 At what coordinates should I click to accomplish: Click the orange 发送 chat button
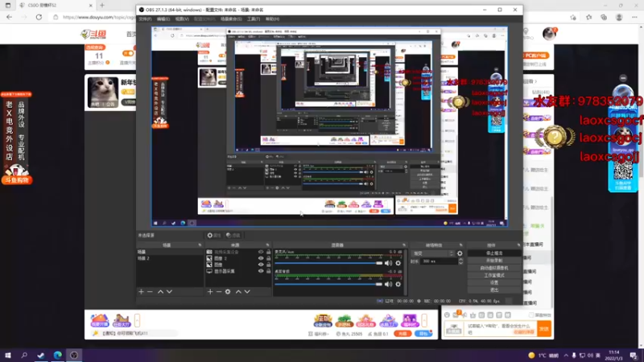tap(544, 329)
